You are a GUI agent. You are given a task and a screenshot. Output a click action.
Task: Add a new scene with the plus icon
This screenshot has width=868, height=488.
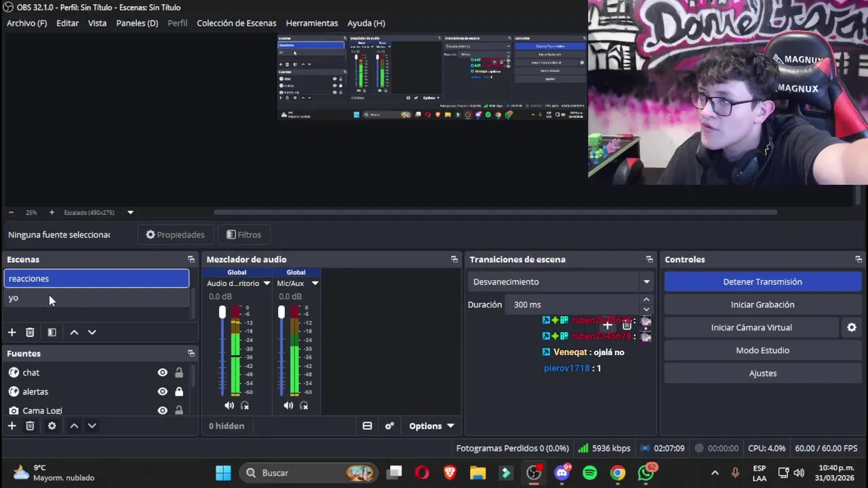point(12,332)
